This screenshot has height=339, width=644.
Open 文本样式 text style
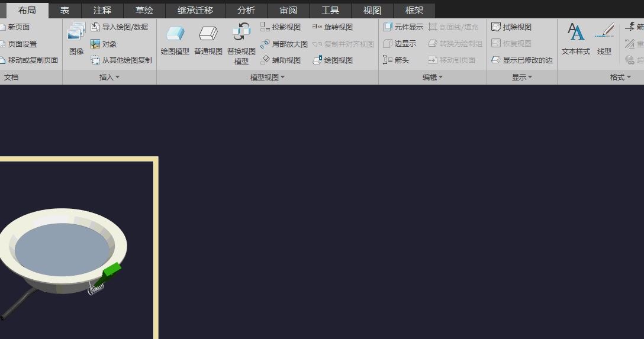point(576,39)
